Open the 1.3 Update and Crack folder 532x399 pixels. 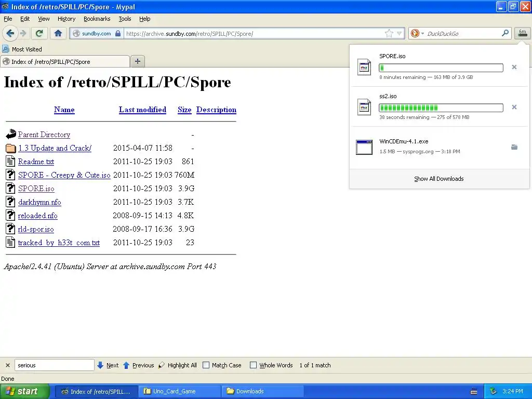coord(55,148)
